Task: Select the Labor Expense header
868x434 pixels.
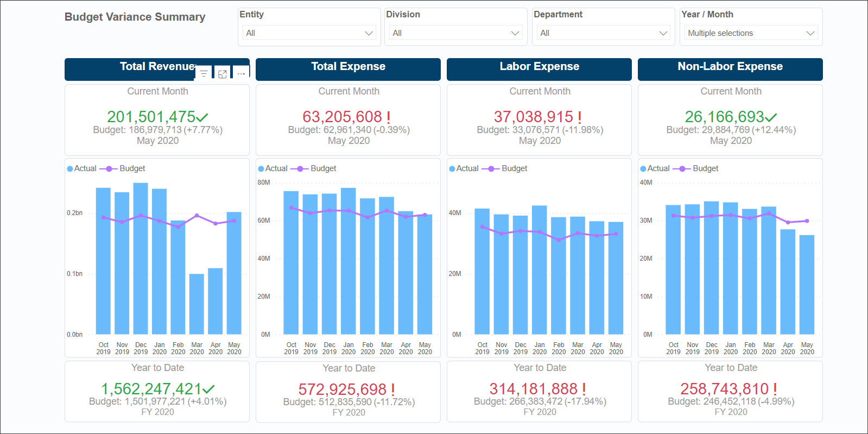Action: (539, 67)
